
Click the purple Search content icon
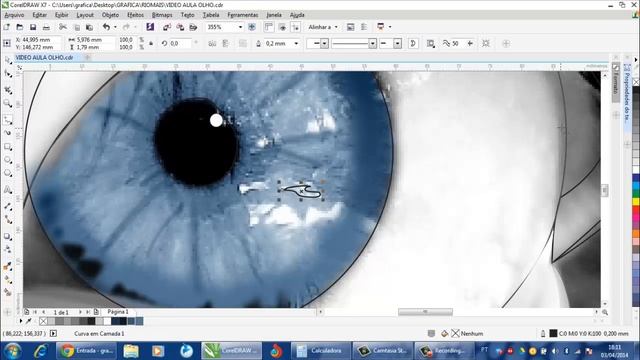pos(150,27)
